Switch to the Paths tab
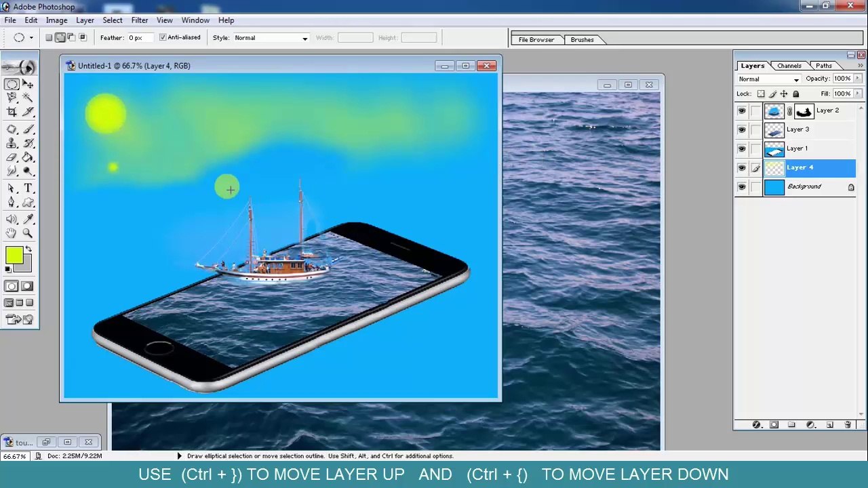 coord(824,66)
